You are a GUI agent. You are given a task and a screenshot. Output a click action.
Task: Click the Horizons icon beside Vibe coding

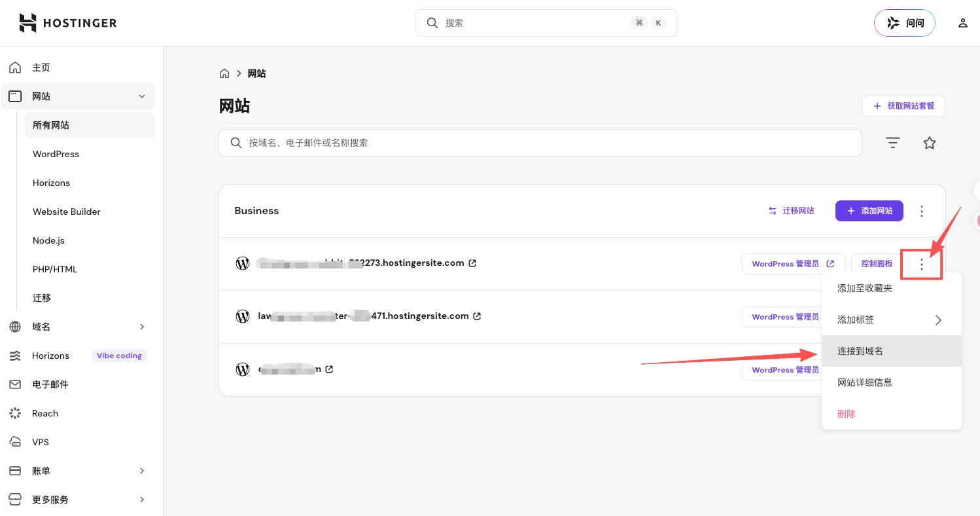click(x=15, y=356)
